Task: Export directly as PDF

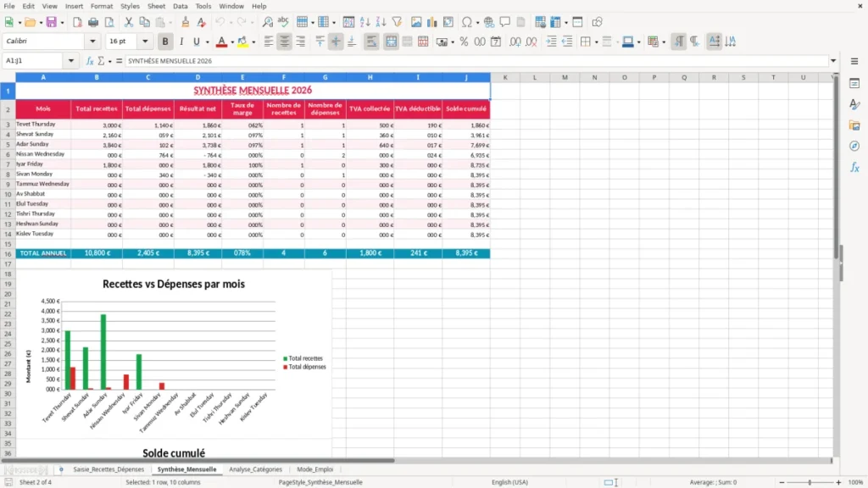Action: tap(77, 22)
